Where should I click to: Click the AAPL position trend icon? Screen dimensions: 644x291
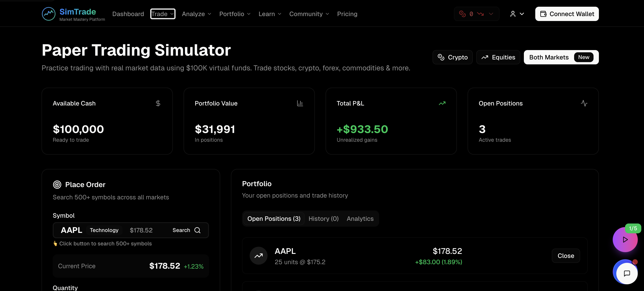[x=258, y=255]
